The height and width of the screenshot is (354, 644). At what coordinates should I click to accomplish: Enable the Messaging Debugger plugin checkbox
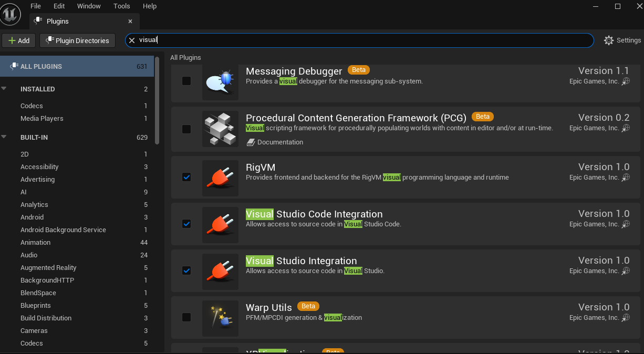click(x=186, y=81)
